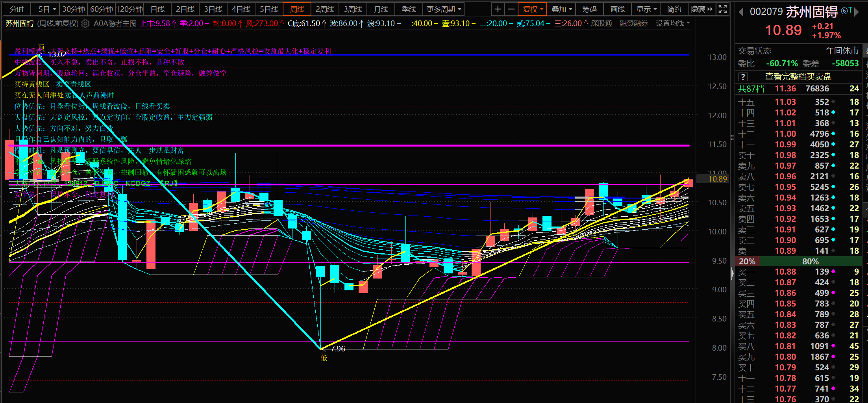Switch to 30分钟 period tab

click(x=74, y=9)
